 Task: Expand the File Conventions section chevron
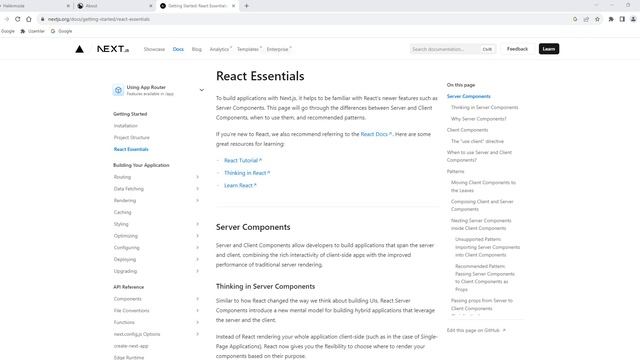(198, 311)
